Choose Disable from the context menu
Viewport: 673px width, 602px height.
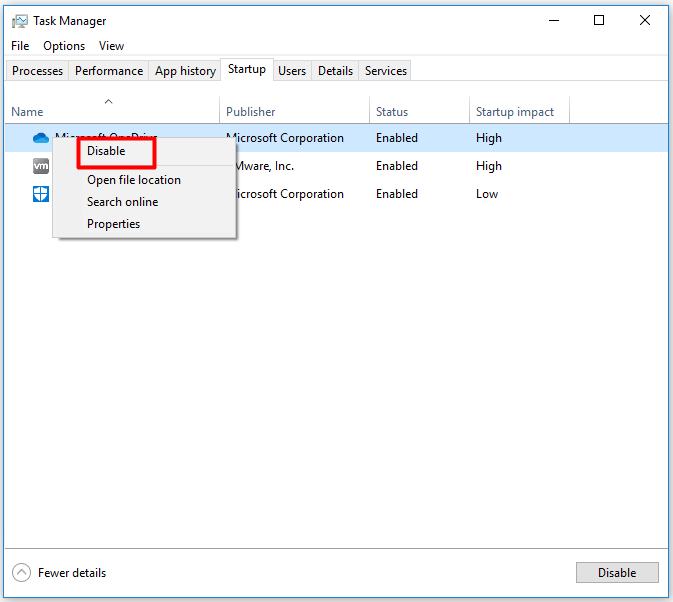pyautogui.click(x=106, y=151)
